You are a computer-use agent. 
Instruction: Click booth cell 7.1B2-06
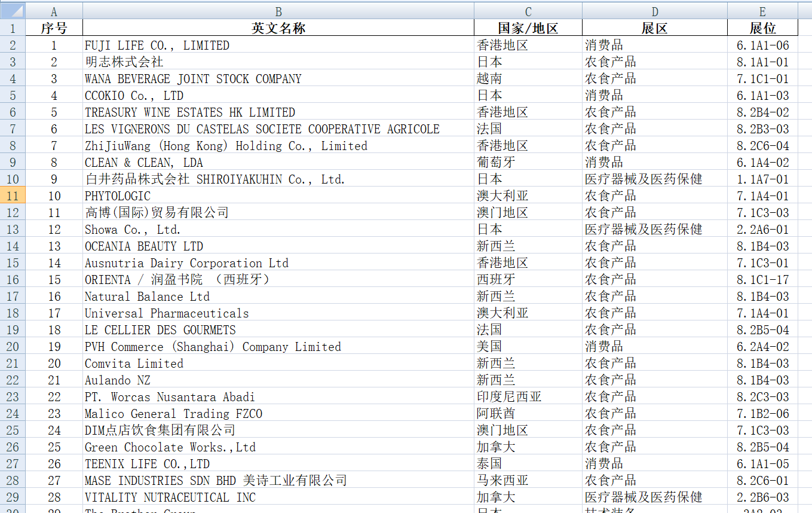click(762, 413)
